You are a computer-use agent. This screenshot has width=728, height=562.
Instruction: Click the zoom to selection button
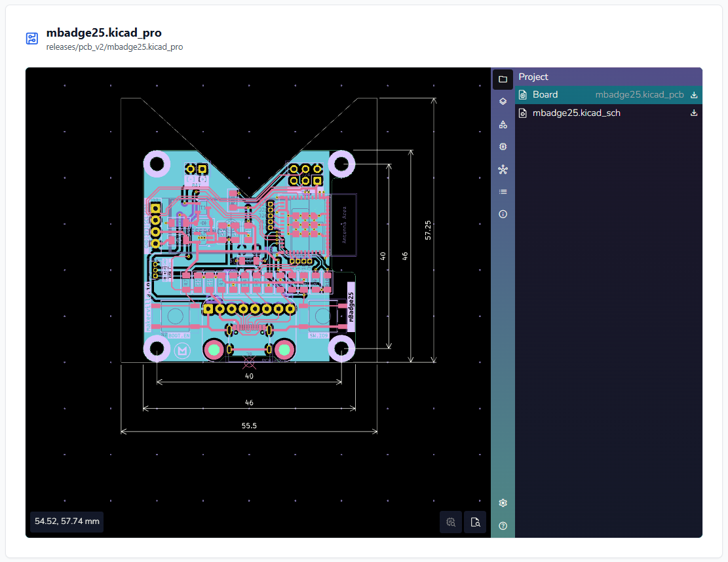451,522
